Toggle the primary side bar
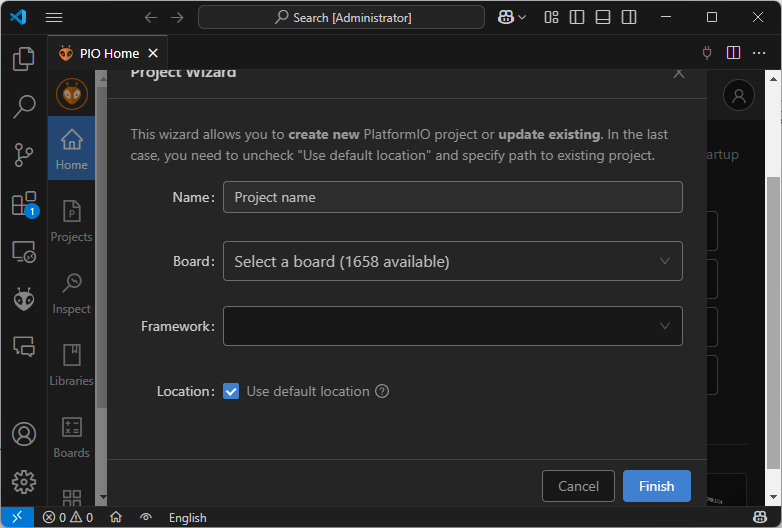The height and width of the screenshot is (528, 782). pos(577,17)
